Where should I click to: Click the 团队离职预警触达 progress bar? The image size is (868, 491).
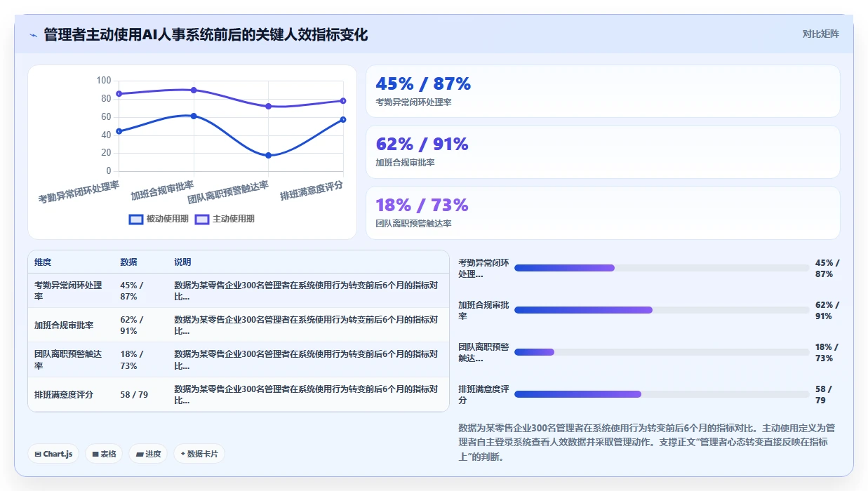(x=662, y=352)
